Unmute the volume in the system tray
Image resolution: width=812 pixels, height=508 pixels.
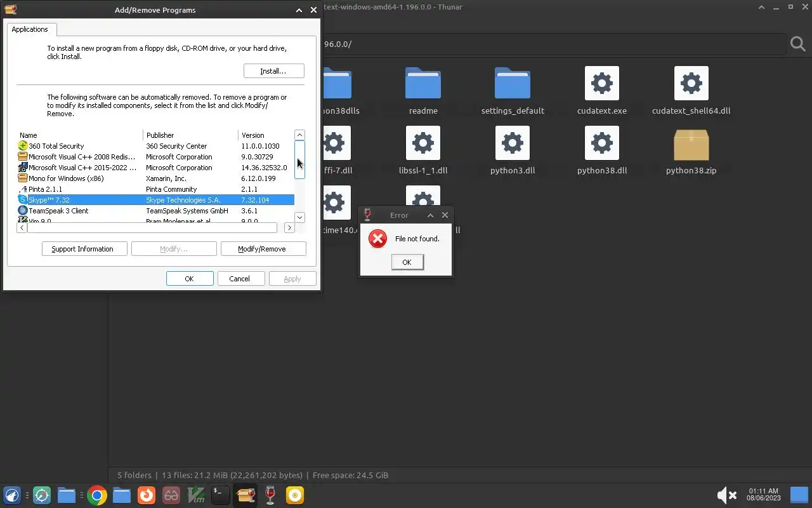[x=726, y=495]
